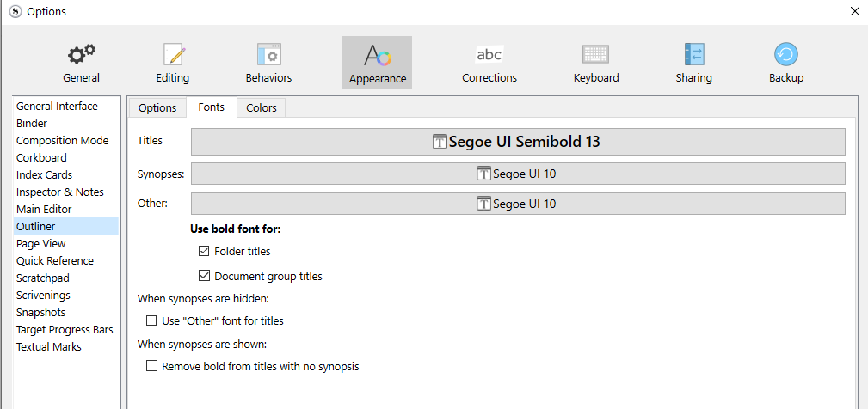
Task: Uncheck the Folder titles checkbox
Action: (204, 251)
